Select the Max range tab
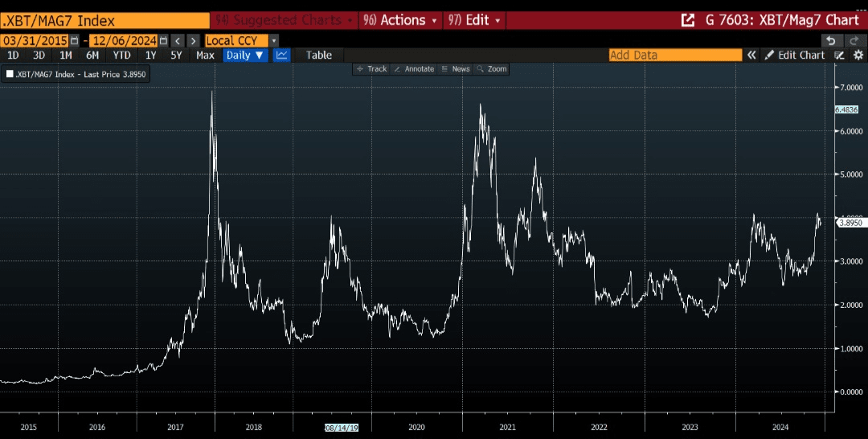 pos(205,55)
